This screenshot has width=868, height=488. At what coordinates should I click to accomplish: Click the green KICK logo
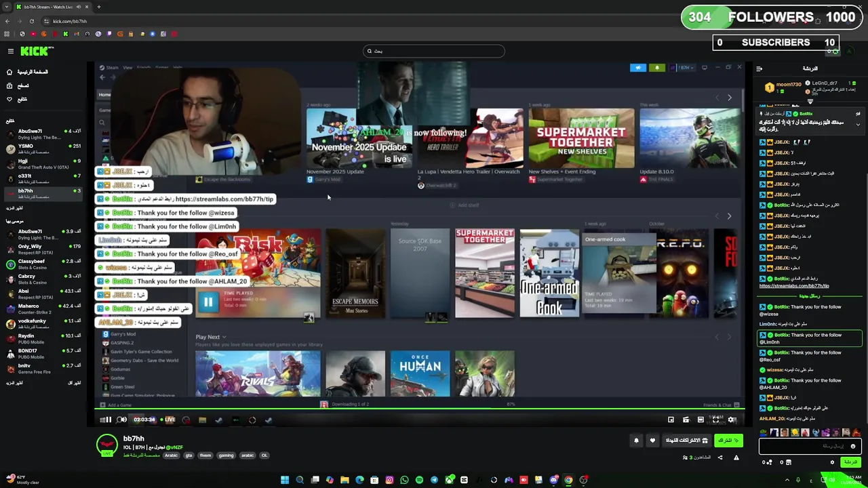coord(35,51)
